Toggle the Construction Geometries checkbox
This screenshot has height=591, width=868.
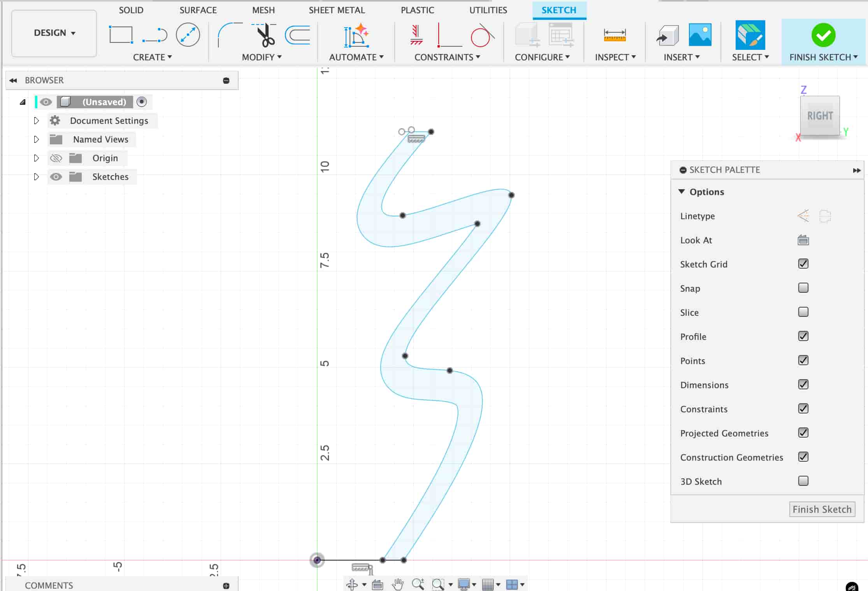tap(803, 457)
